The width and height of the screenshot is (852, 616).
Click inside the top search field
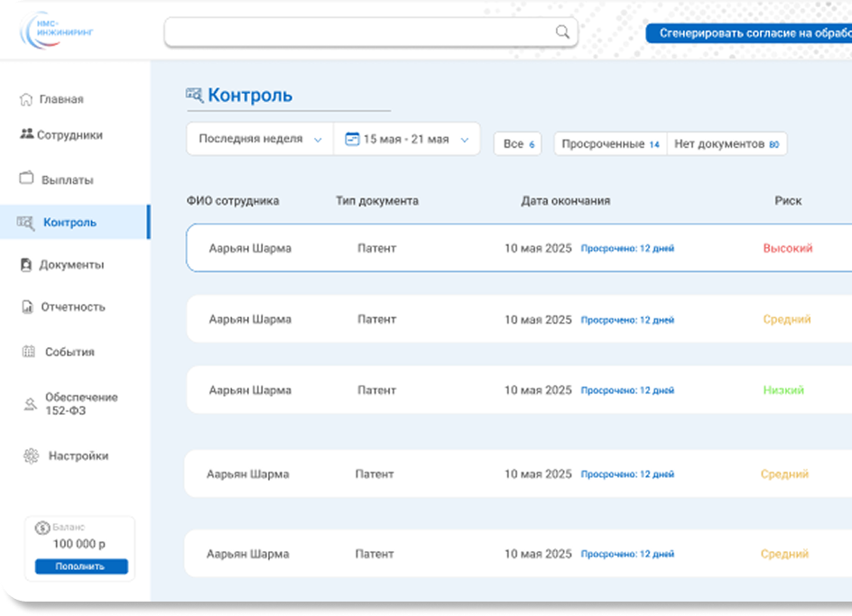361,32
